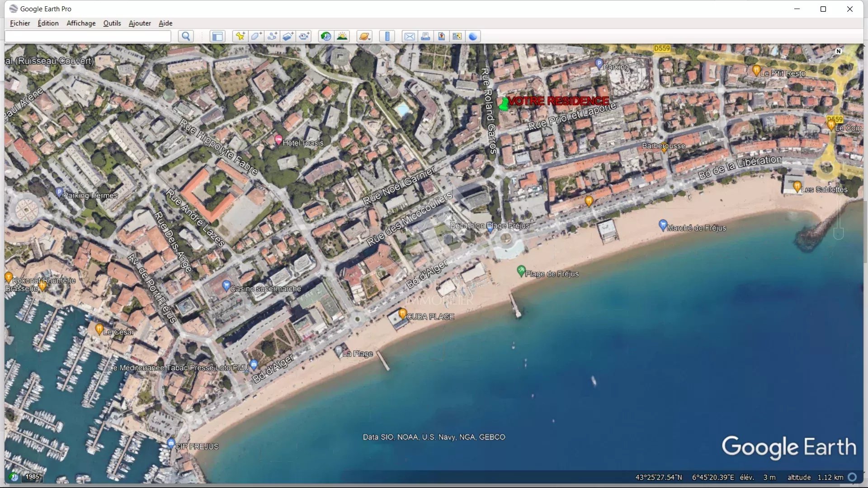Viewport: 868px width, 488px height.
Task: Add a path with the toolbar
Action: (272, 37)
